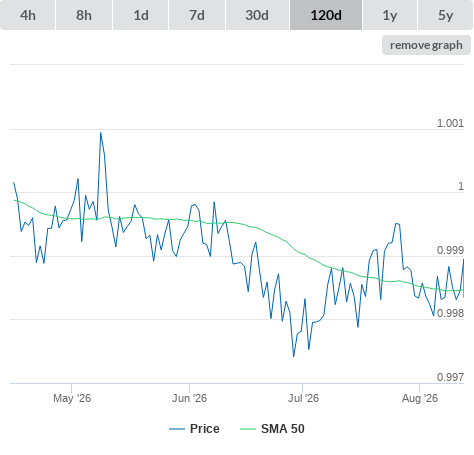The width and height of the screenshot is (474, 455).
Task: Choose the 1d time range tab
Action: [141, 15]
